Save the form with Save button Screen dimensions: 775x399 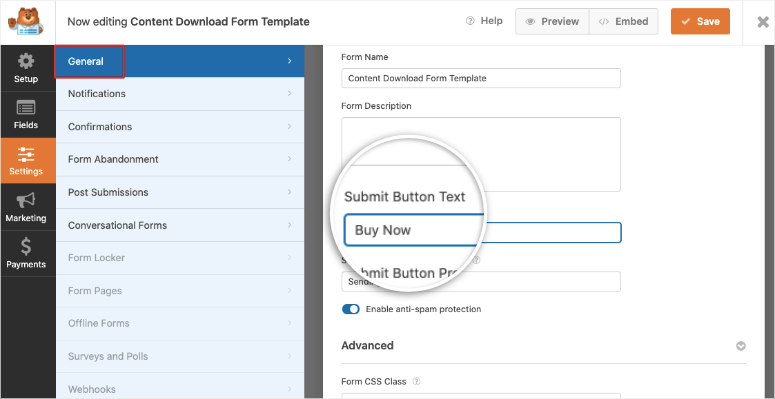click(700, 21)
